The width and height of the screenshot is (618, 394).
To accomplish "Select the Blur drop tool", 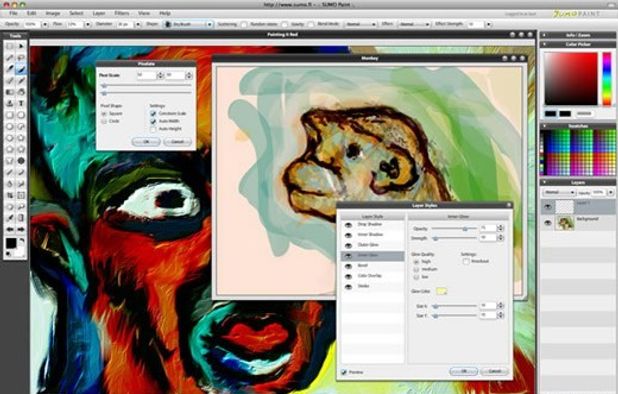I will (10, 184).
